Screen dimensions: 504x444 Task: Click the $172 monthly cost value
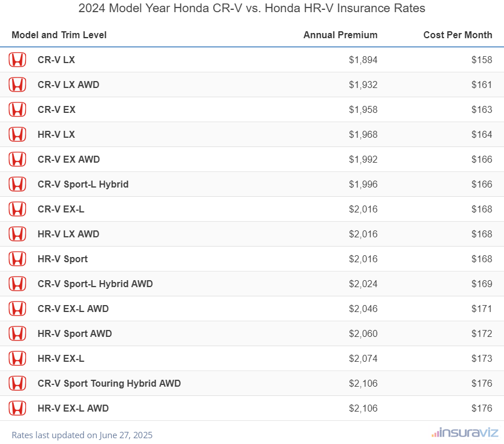click(x=482, y=334)
